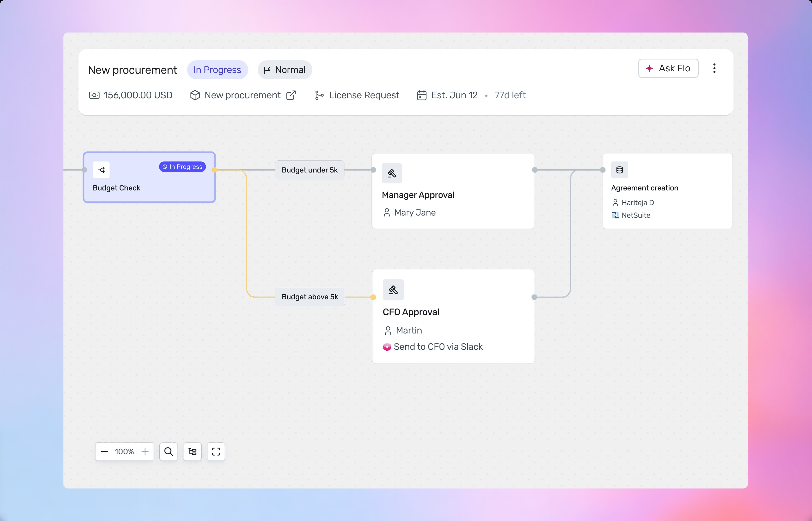The image size is (812, 521).
Task: Click the fit-to-screen fullscreen icon
Action: [216, 452]
